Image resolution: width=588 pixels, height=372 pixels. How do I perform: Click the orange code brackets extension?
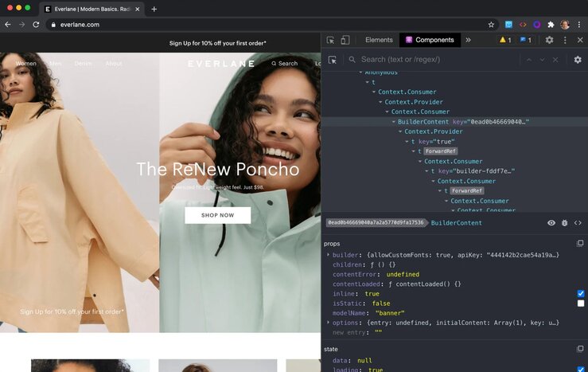coord(523,25)
